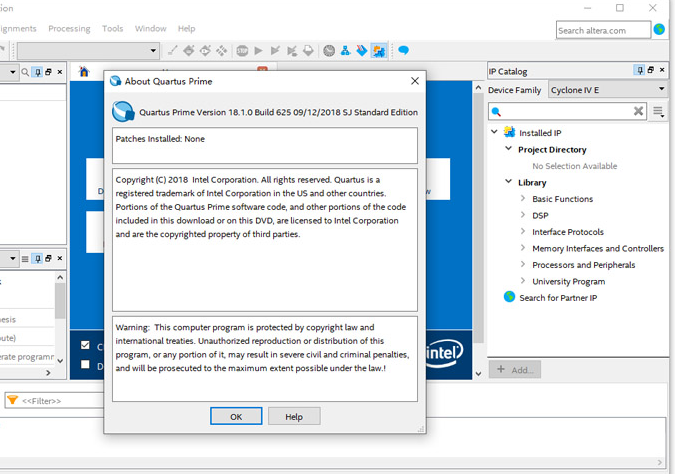
Task: Collapse the Installed IP tree node
Action: pyautogui.click(x=494, y=131)
